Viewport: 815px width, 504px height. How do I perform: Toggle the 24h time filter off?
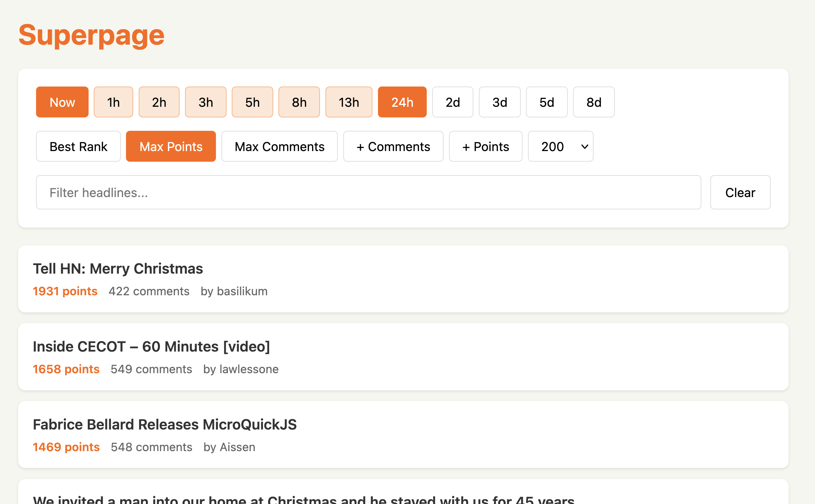(402, 102)
